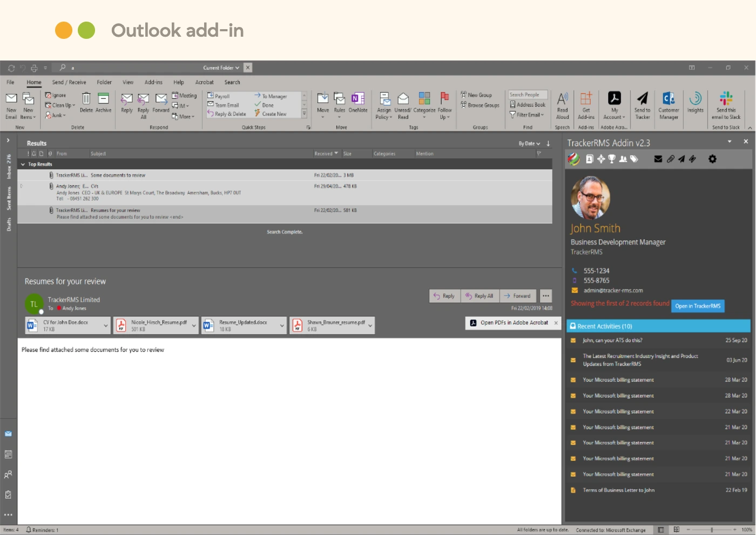This screenshot has height=535, width=756.
Task: Open the By Date sort dropdown
Action: tap(529, 144)
